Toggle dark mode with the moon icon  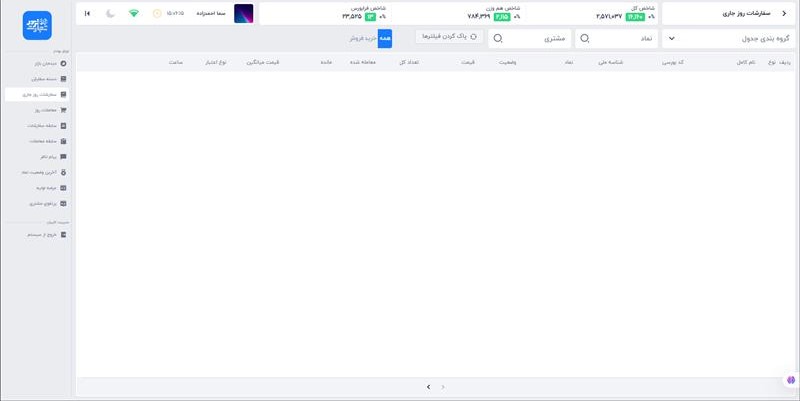pyautogui.click(x=110, y=13)
